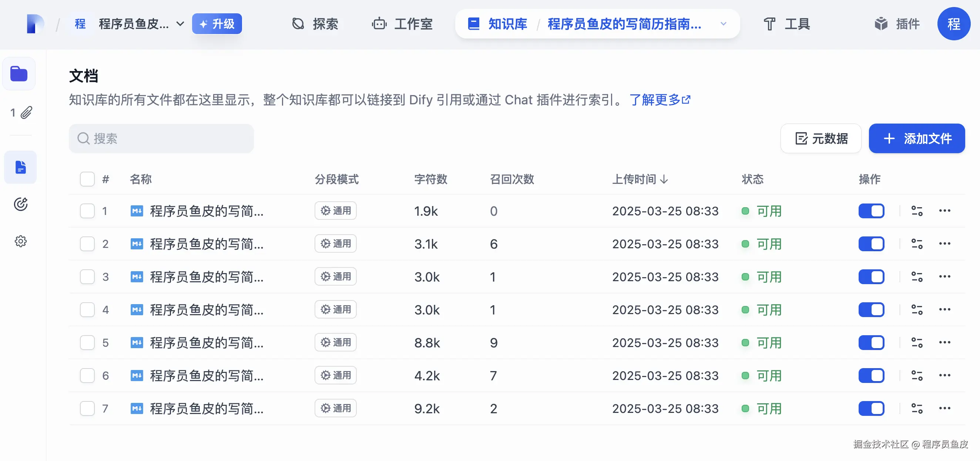This screenshot has height=461, width=980.
Task: Click the paperclip linked apps icon
Action: 26,112
